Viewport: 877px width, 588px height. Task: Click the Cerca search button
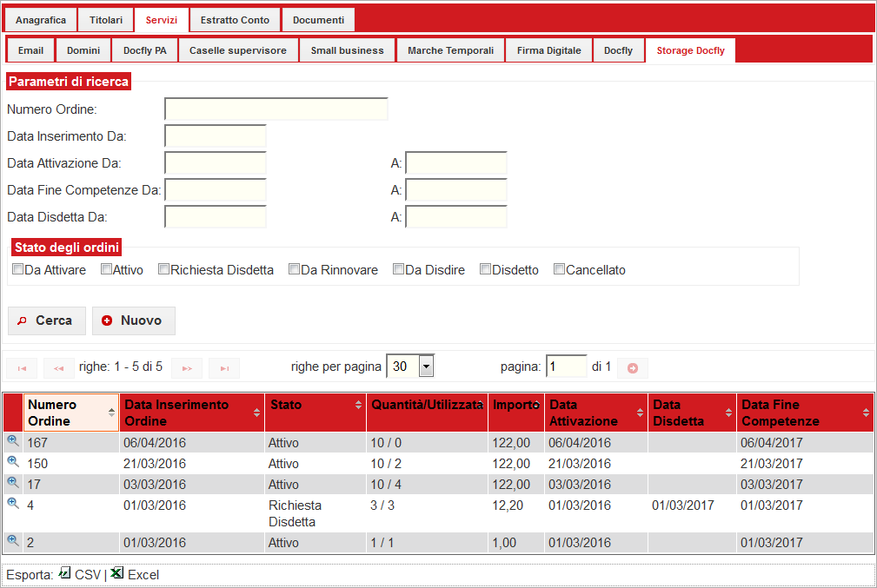[x=47, y=320]
